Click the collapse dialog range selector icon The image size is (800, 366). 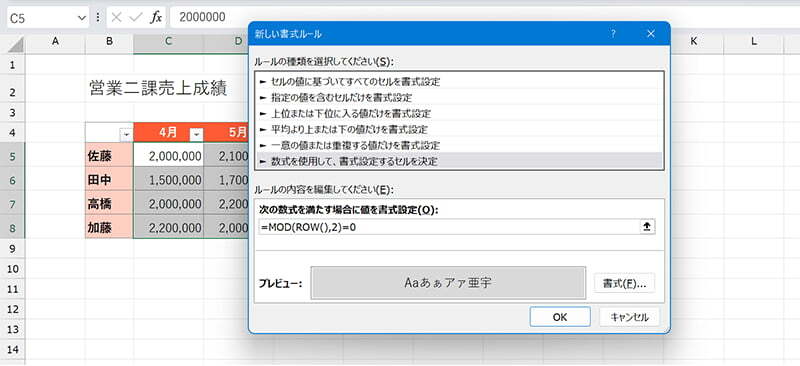click(x=647, y=227)
